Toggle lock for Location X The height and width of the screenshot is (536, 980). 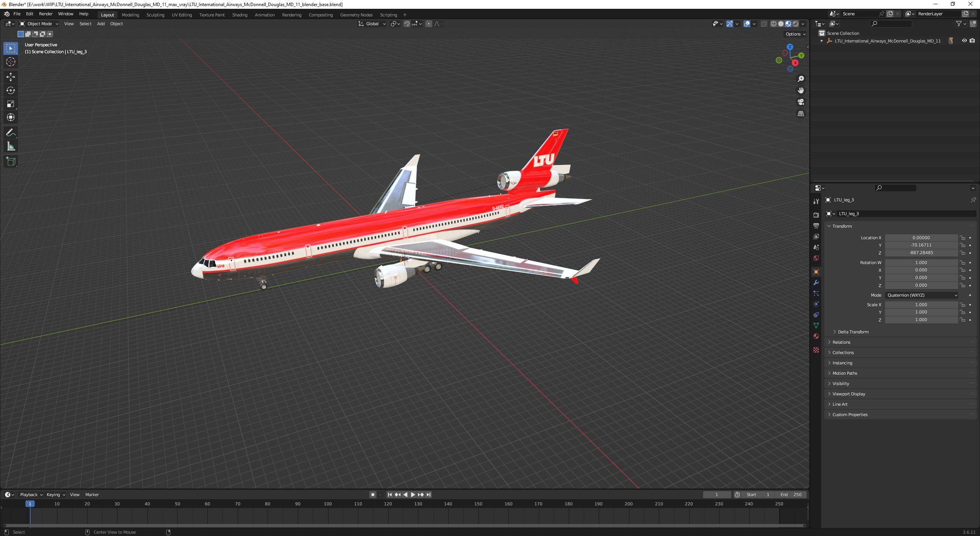(x=962, y=238)
